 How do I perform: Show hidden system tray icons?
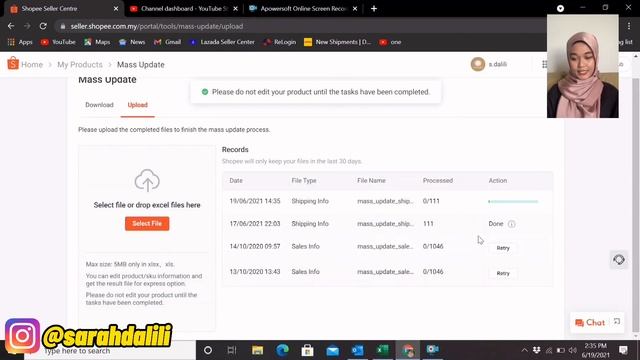coord(524,350)
